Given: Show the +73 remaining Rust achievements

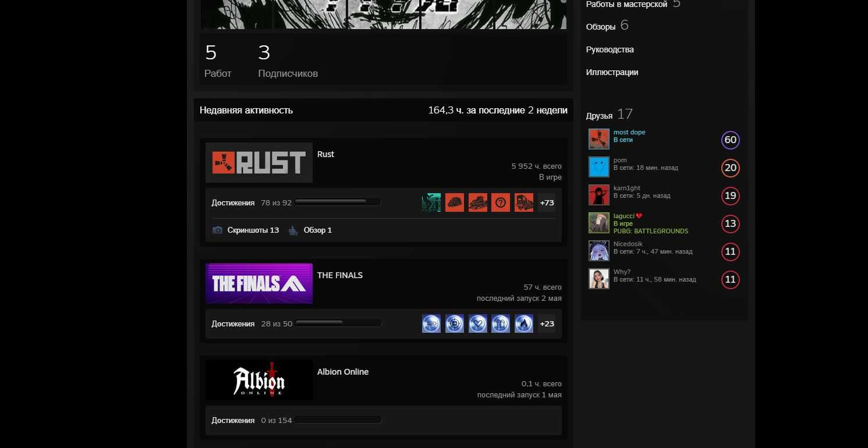Looking at the screenshot, I should pyautogui.click(x=547, y=202).
